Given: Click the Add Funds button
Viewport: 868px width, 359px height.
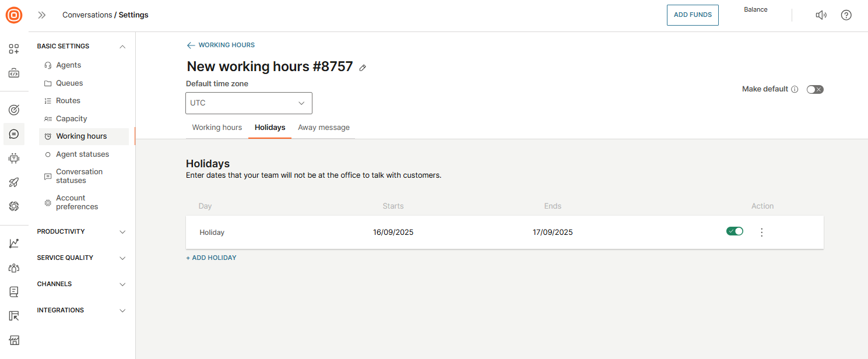Looking at the screenshot, I should tap(693, 15).
